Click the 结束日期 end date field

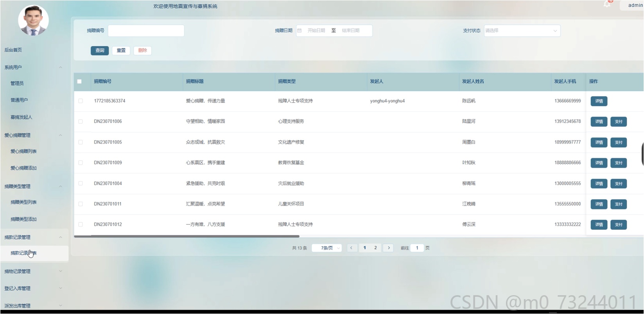coord(351,31)
